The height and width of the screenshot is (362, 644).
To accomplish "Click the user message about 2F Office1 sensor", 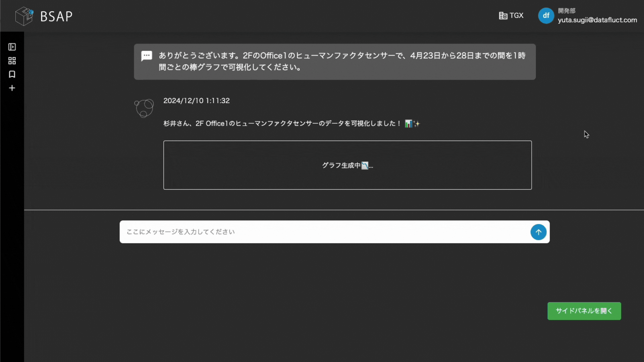I will [x=342, y=61].
